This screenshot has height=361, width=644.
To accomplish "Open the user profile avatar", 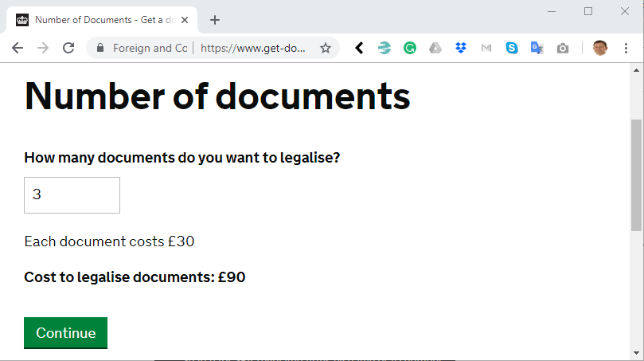I will point(600,48).
